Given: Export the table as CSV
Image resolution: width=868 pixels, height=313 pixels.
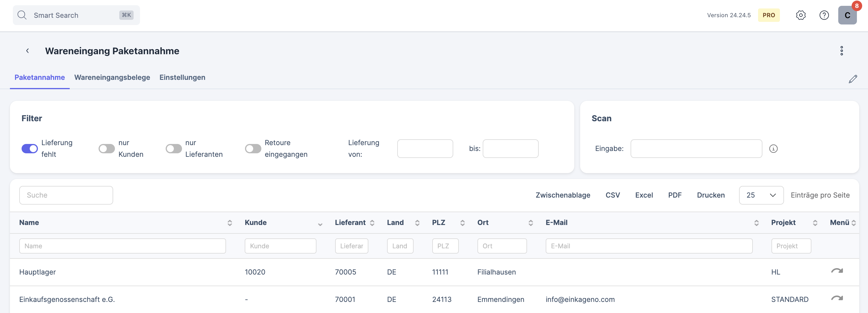Looking at the screenshot, I should coord(612,195).
